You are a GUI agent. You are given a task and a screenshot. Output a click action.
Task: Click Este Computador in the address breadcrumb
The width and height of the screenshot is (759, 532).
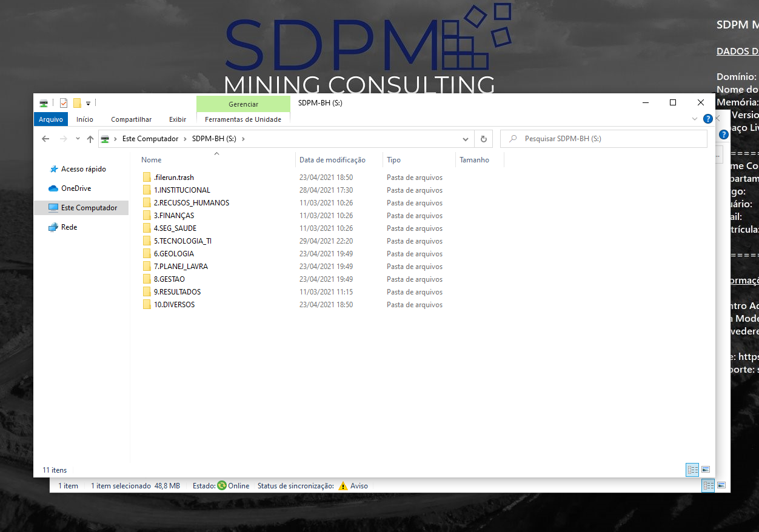pos(150,139)
